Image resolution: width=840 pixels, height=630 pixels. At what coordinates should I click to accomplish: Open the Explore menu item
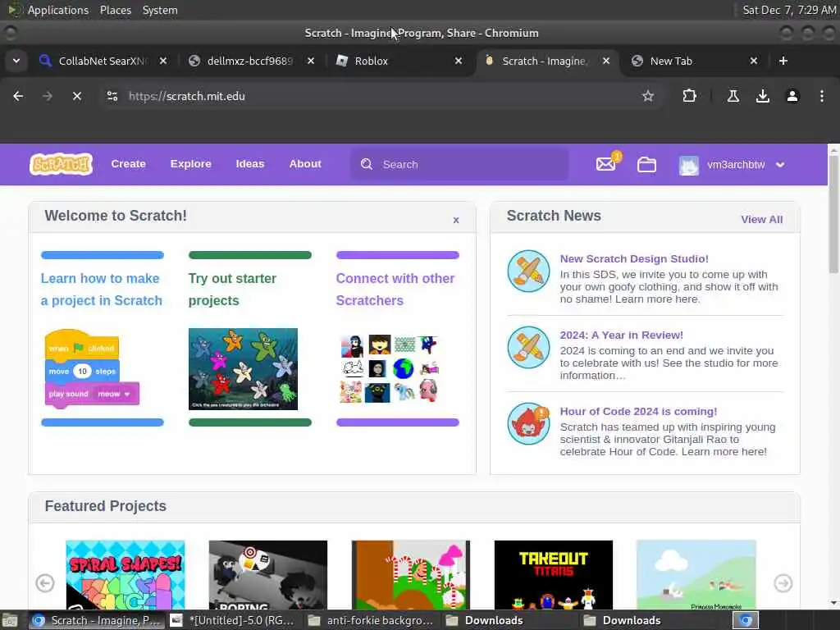click(x=190, y=164)
